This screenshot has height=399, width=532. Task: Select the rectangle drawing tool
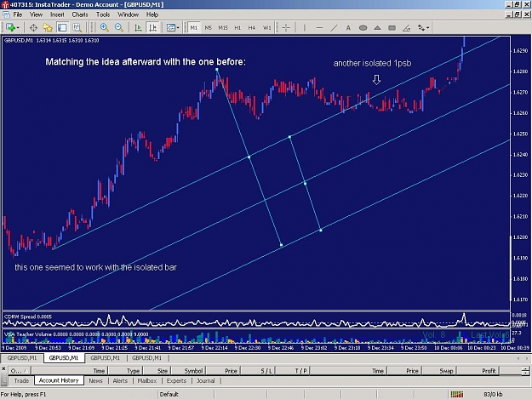point(392,28)
